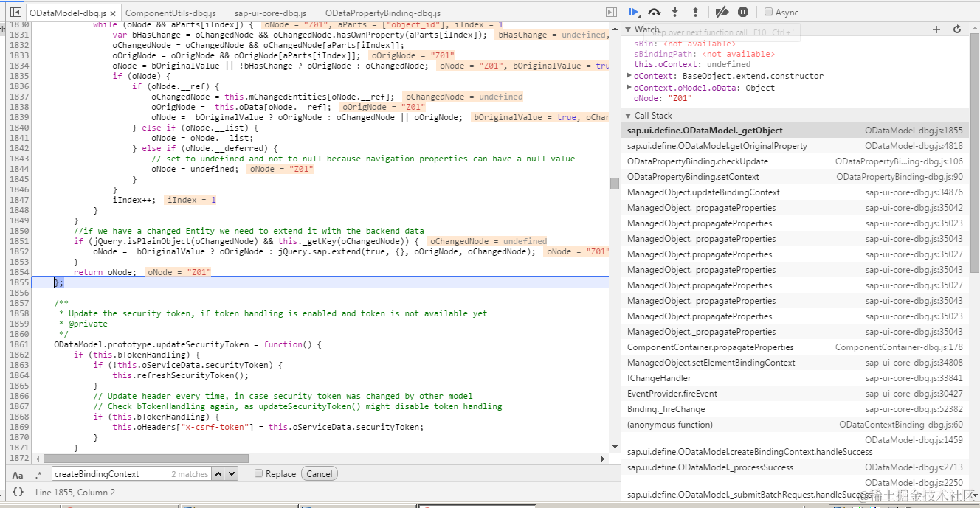
Task: Open the ODataPropertyBinding-dbg.js tab
Action: pos(382,13)
